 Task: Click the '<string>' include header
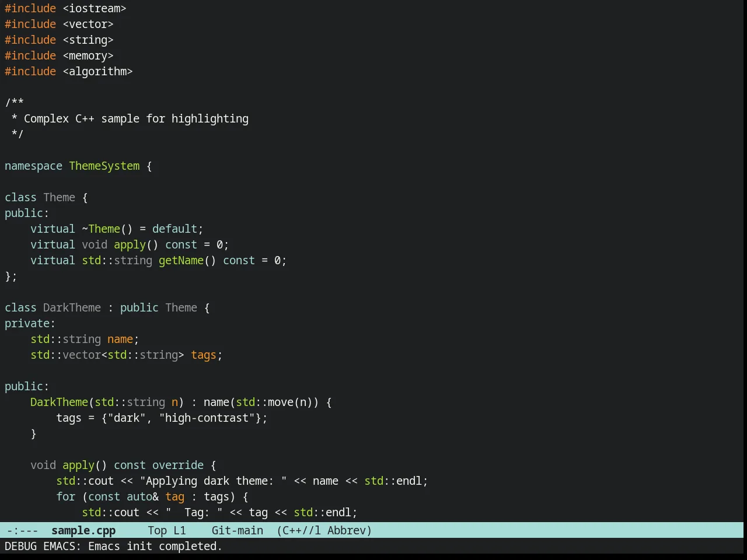[88, 40]
